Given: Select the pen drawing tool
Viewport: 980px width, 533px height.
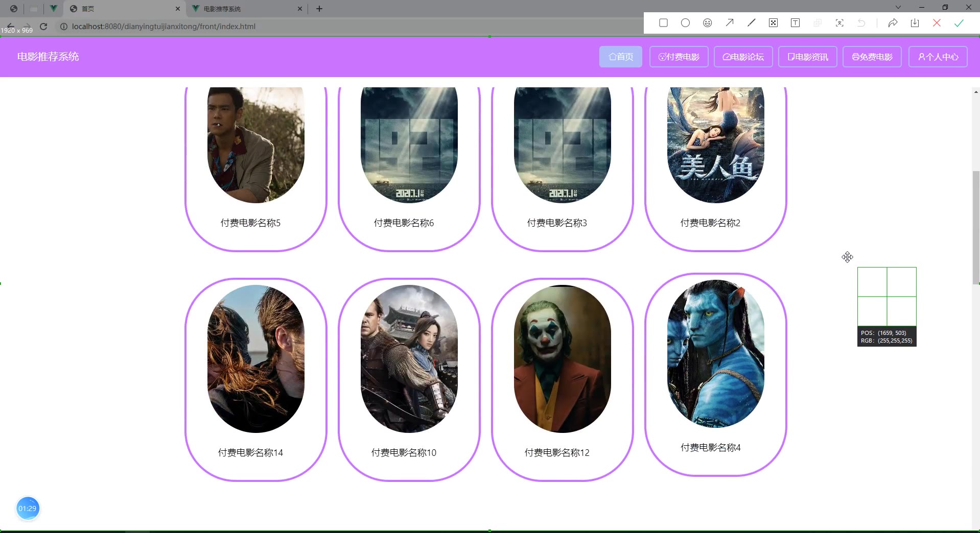Looking at the screenshot, I should click(x=751, y=23).
